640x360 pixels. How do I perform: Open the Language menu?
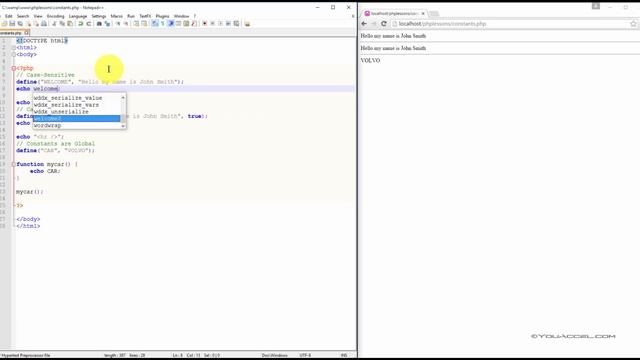tap(78, 16)
